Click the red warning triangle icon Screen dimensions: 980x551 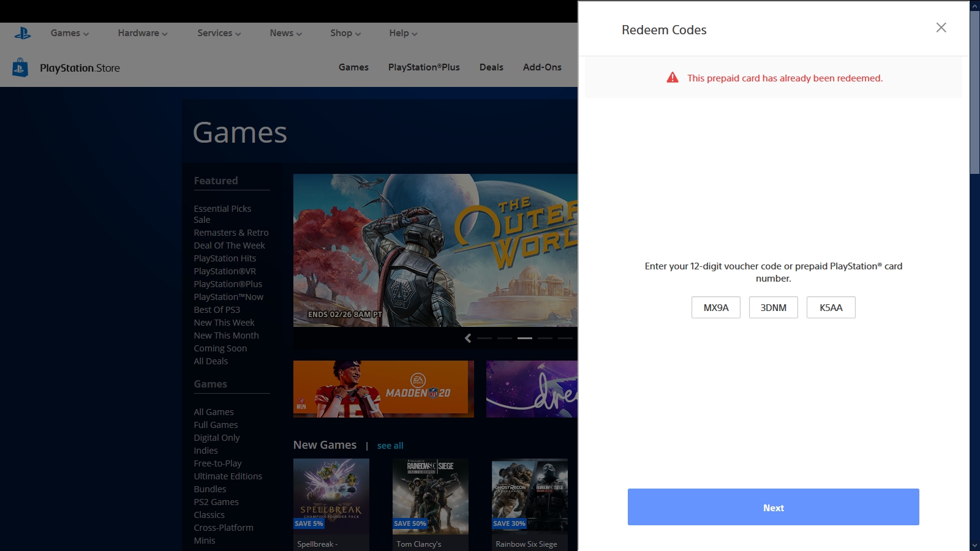click(x=673, y=78)
